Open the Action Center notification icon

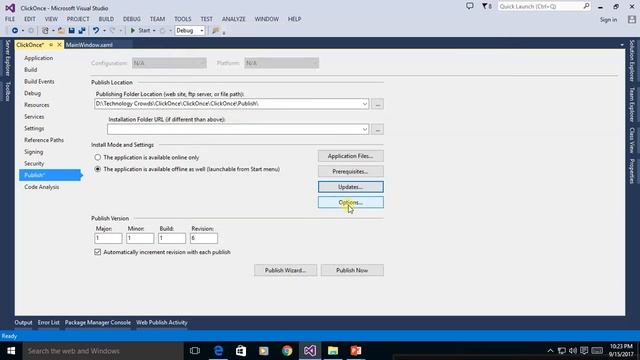[x=584, y=351]
